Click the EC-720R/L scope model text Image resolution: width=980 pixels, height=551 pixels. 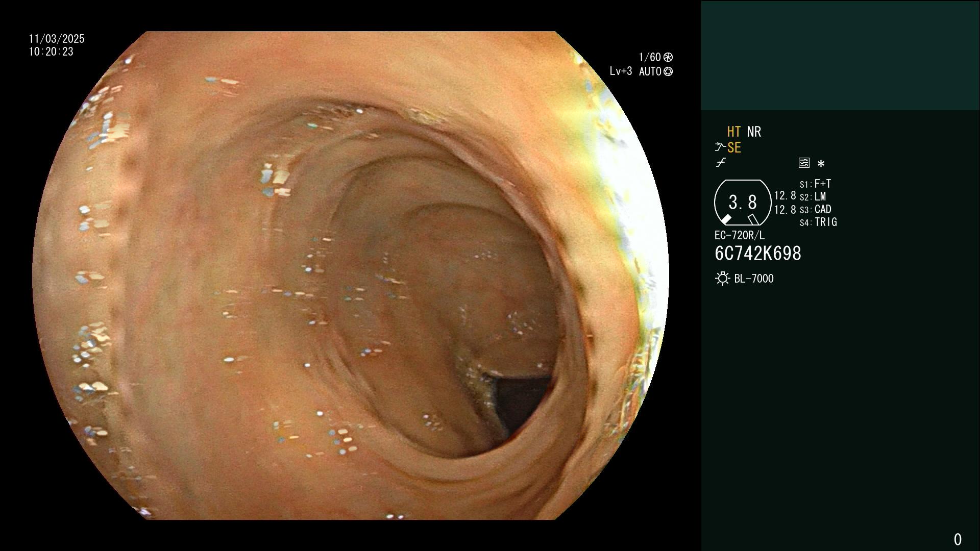740,235
